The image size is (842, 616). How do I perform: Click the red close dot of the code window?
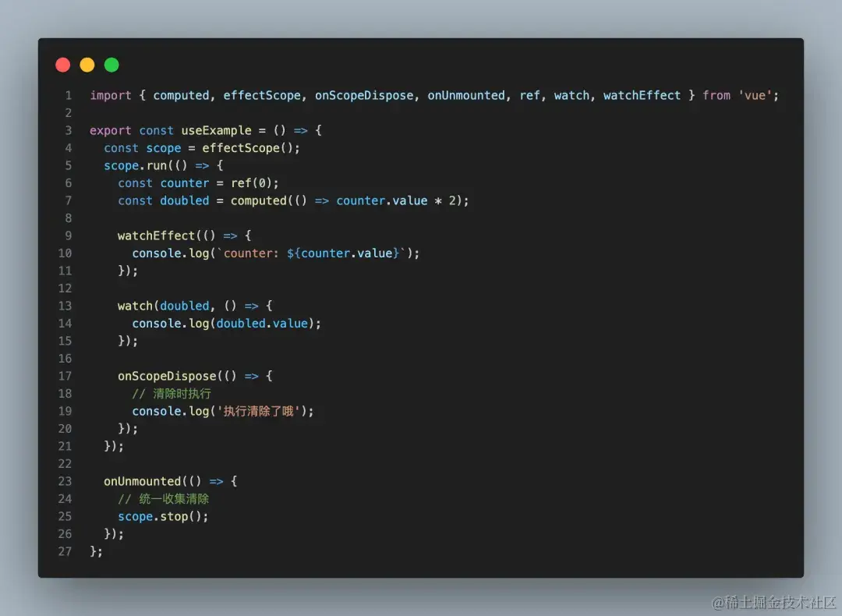click(x=63, y=65)
